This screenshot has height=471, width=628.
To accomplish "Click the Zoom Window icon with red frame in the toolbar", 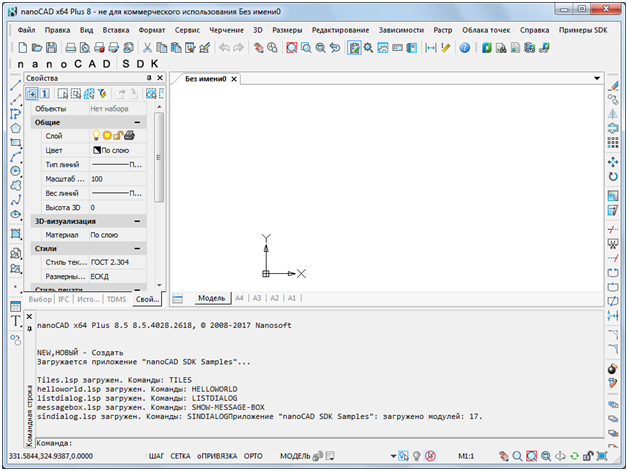I will [x=292, y=48].
